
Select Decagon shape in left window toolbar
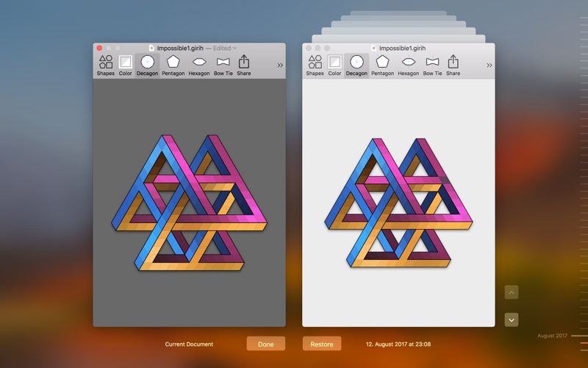[147, 65]
